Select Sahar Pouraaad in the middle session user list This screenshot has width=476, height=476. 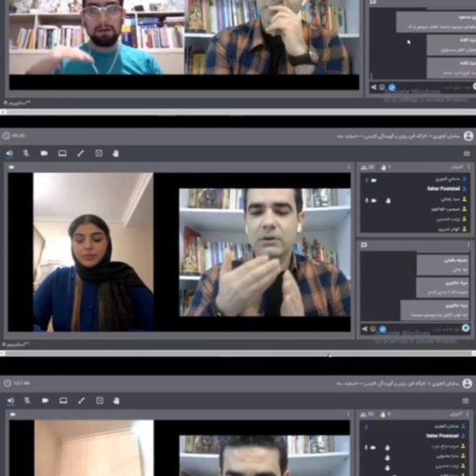click(443, 189)
